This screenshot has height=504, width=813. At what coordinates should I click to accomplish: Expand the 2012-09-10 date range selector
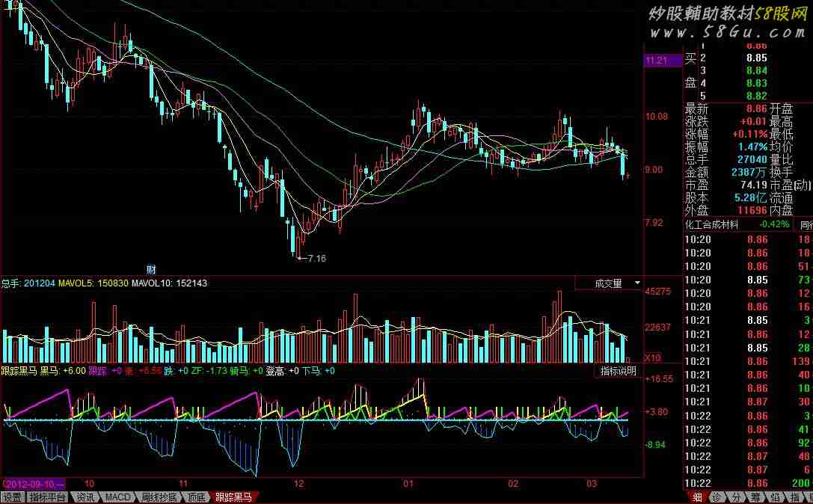pos(34,484)
